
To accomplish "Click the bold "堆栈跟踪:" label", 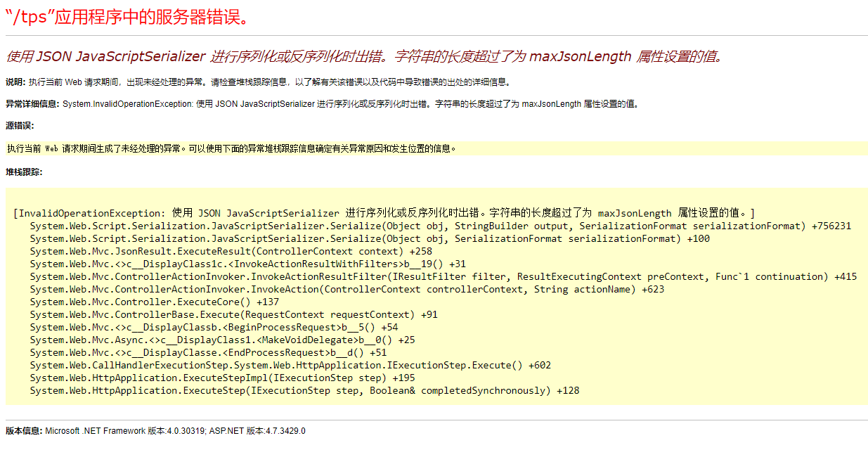I will (24, 172).
